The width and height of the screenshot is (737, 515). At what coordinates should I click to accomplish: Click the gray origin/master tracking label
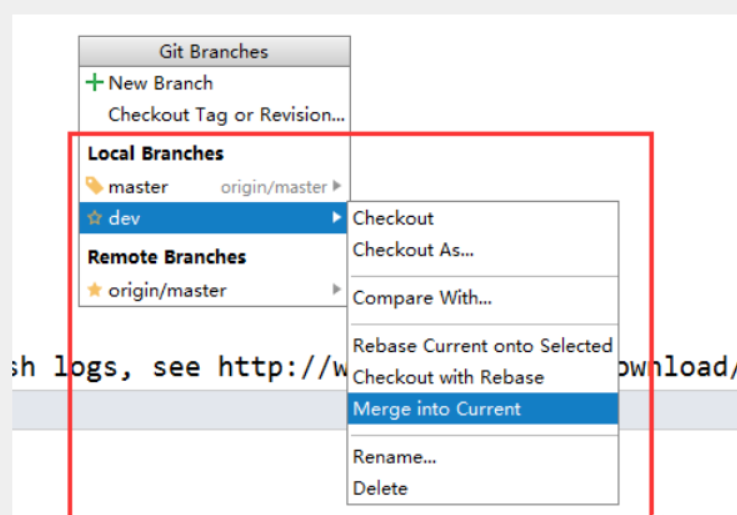click(274, 187)
